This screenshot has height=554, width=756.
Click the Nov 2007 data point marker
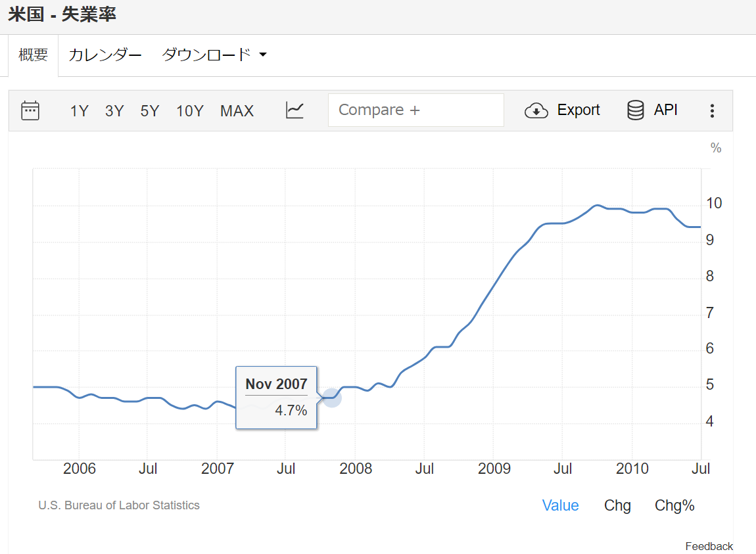[x=332, y=398]
